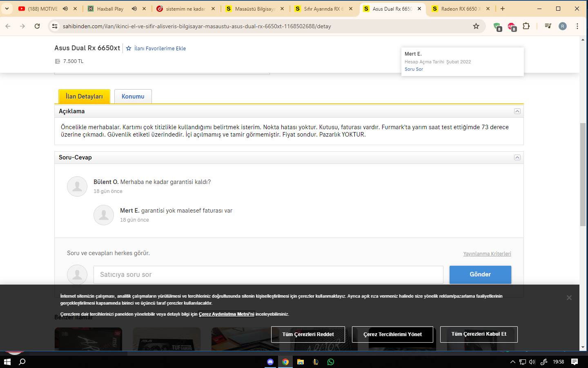
Task: Click Tüm Çerezleri Kabul Et button
Action: (x=479, y=334)
